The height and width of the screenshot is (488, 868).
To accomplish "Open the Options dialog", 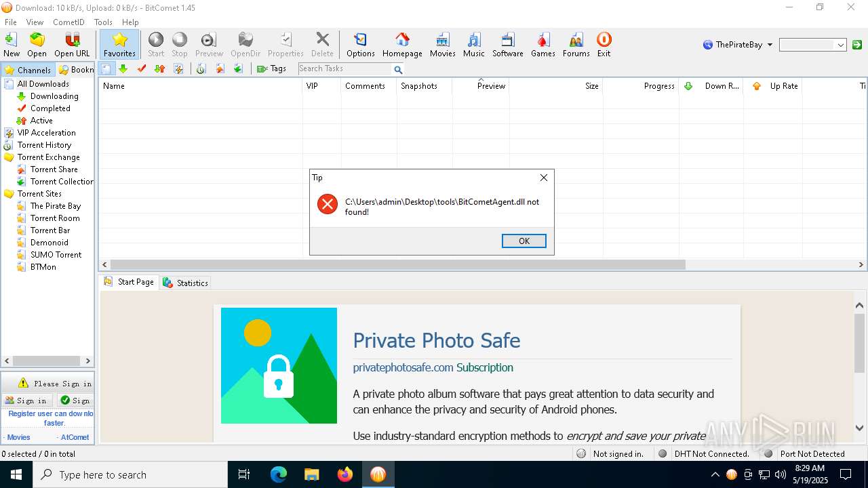I will (x=361, y=45).
